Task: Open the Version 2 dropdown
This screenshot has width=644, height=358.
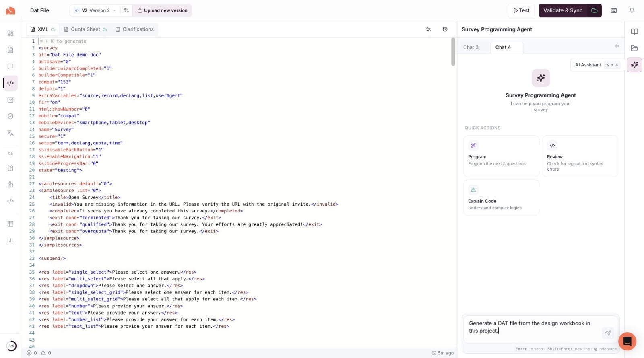Action: pos(95,10)
